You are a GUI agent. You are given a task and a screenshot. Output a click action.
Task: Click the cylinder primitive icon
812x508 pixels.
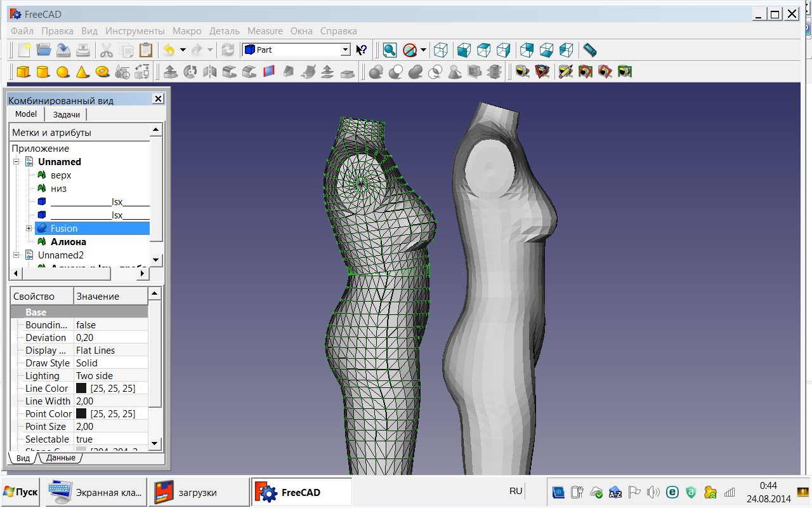pos(43,72)
